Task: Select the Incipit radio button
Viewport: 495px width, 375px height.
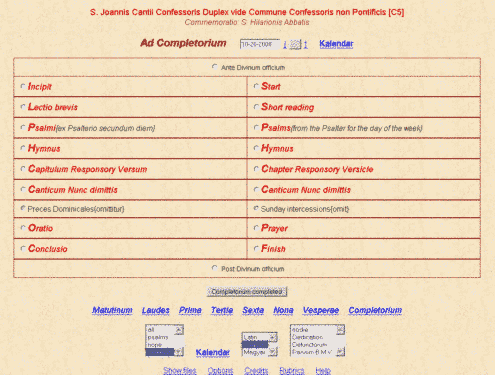Action: click(23, 86)
